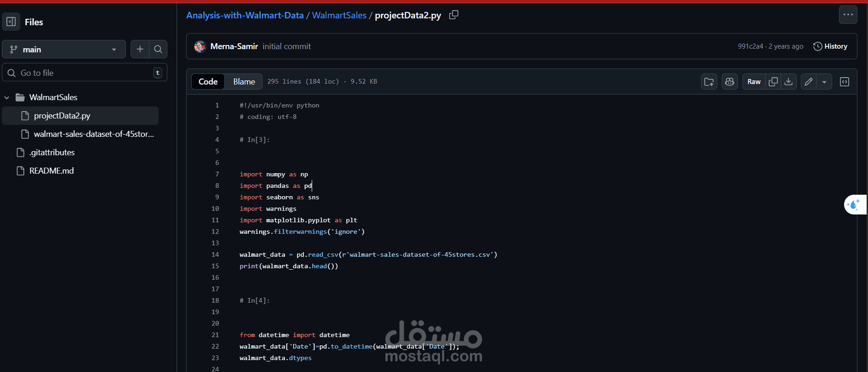
Task: Collapse the WalmartSales folder
Action: [7, 97]
